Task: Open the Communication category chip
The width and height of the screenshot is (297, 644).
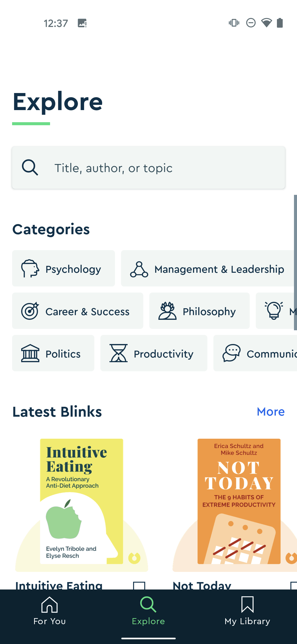Action: (x=255, y=353)
